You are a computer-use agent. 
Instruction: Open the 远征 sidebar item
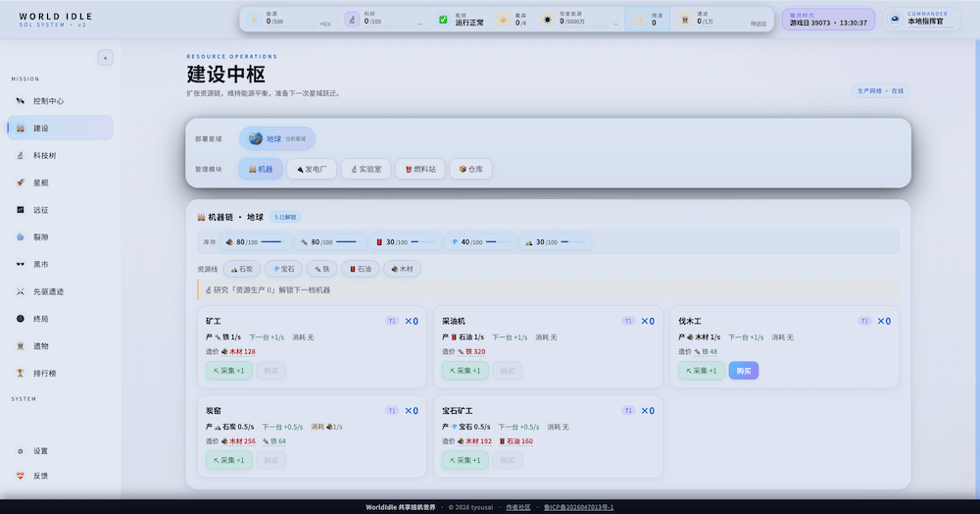[x=60, y=210]
